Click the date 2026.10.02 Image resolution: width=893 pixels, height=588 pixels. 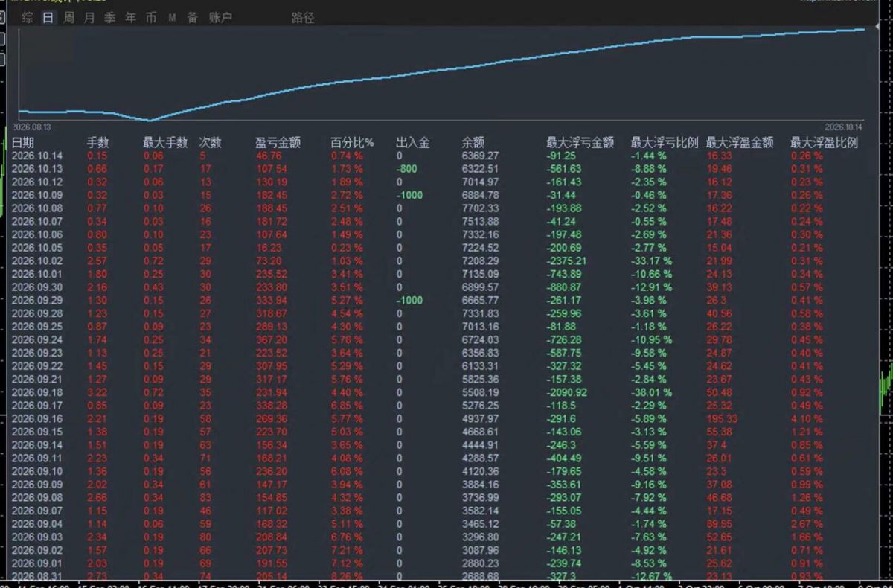pyautogui.click(x=37, y=261)
